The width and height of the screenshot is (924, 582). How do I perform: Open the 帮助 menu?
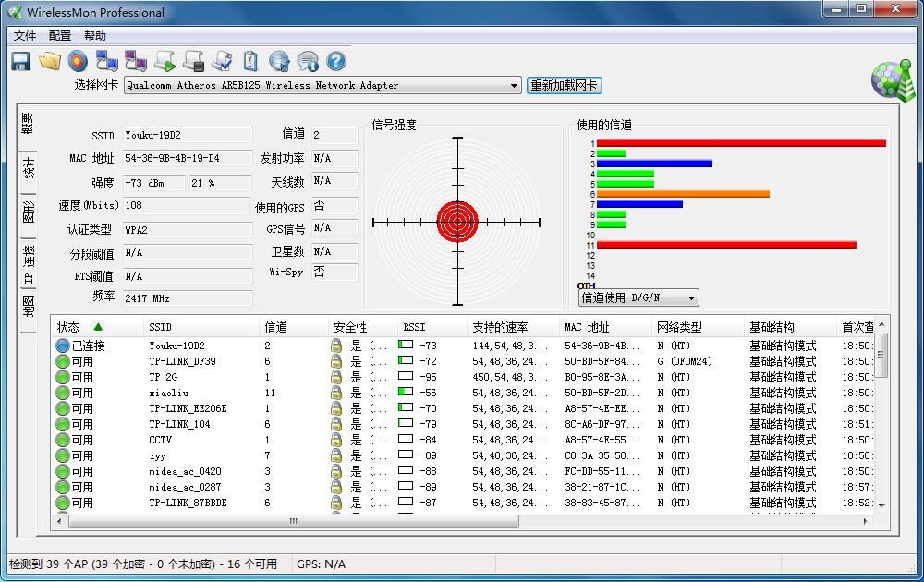pos(95,36)
